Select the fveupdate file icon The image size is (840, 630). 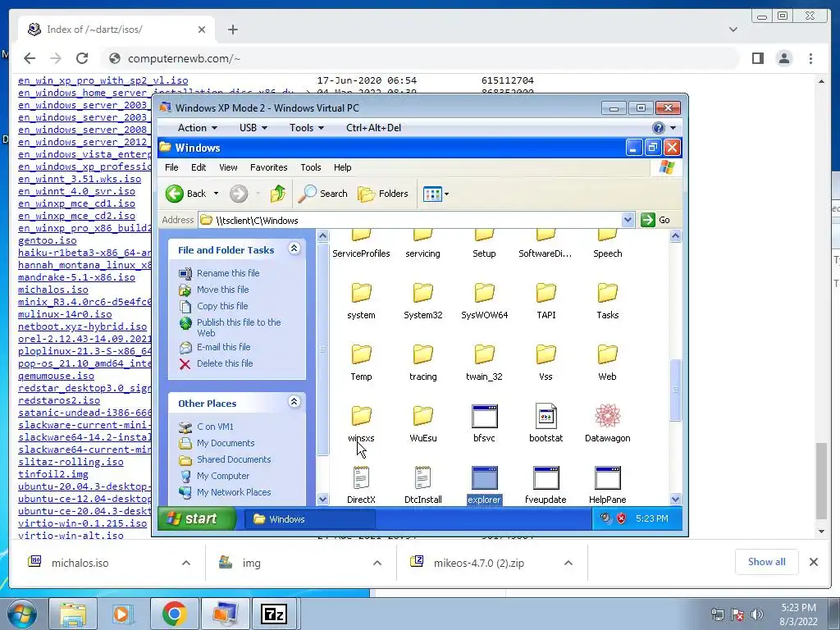click(546, 478)
